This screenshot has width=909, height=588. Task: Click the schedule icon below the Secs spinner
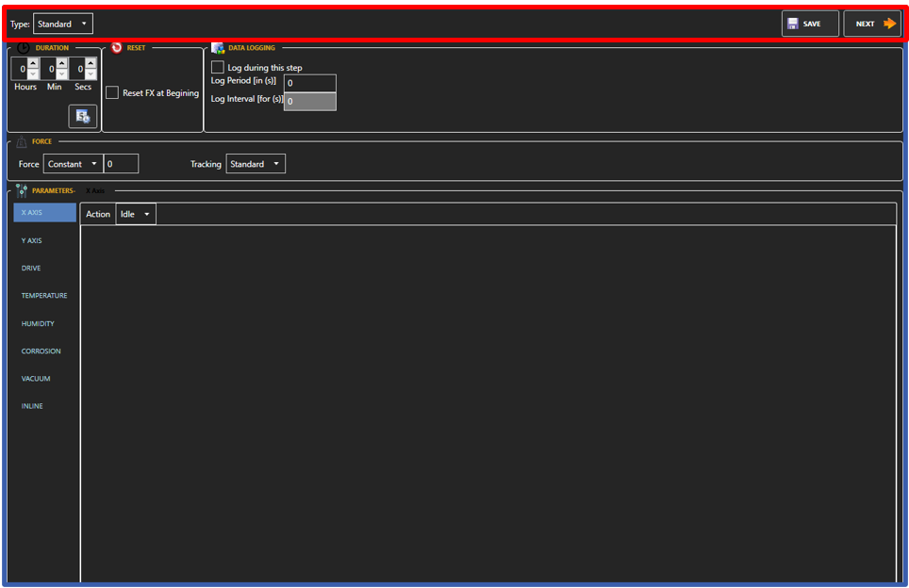coord(82,115)
